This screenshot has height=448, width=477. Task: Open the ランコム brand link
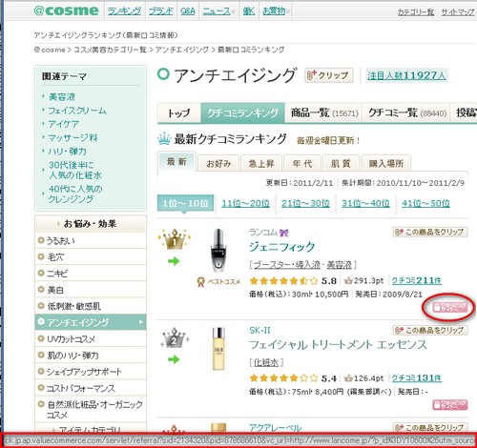263,233
